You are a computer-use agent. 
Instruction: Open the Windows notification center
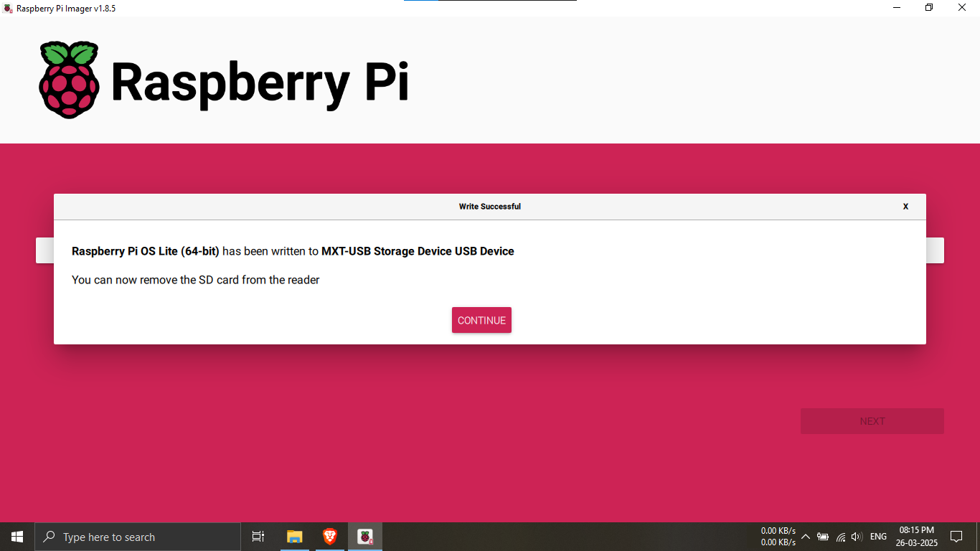click(956, 537)
